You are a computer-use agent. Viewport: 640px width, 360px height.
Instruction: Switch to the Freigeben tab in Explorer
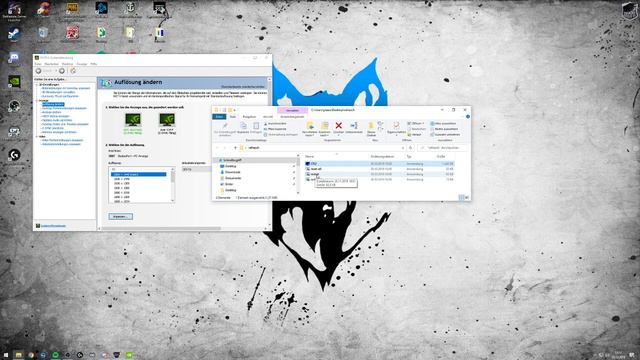pyautogui.click(x=249, y=117)
